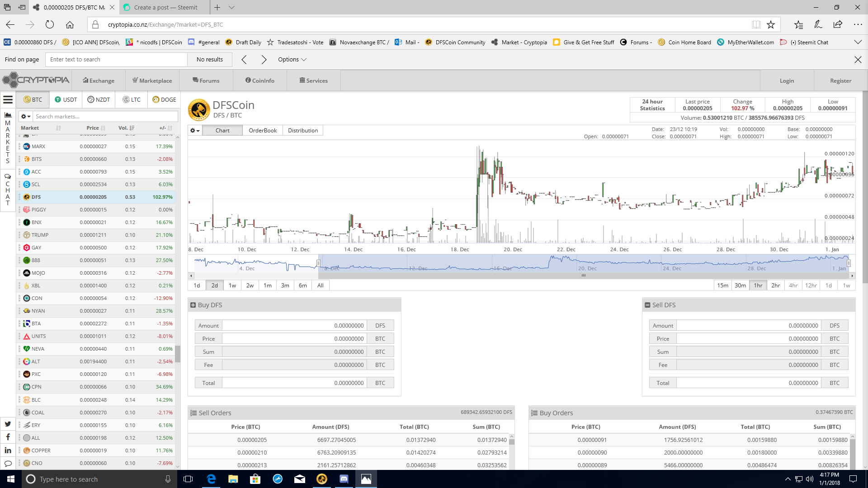Open the Favorites hub icon
Screen dimensions: 868x488
(798, 24)
